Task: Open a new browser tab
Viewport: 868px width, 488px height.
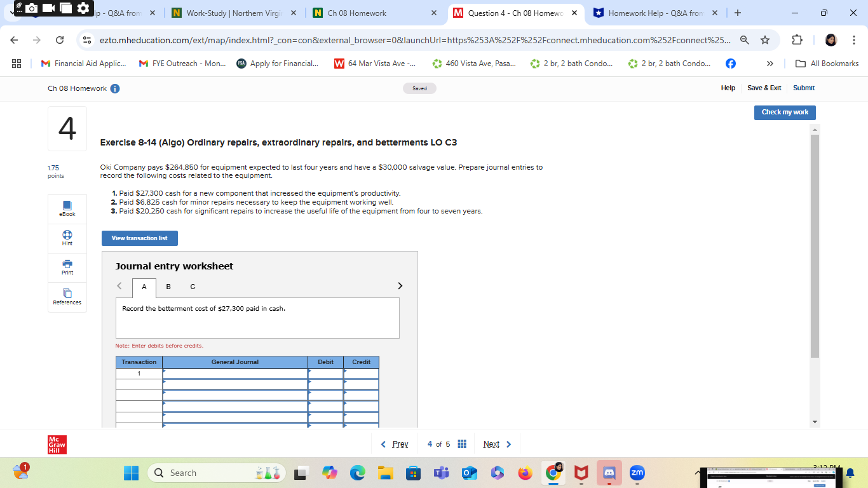Action: 737,13
